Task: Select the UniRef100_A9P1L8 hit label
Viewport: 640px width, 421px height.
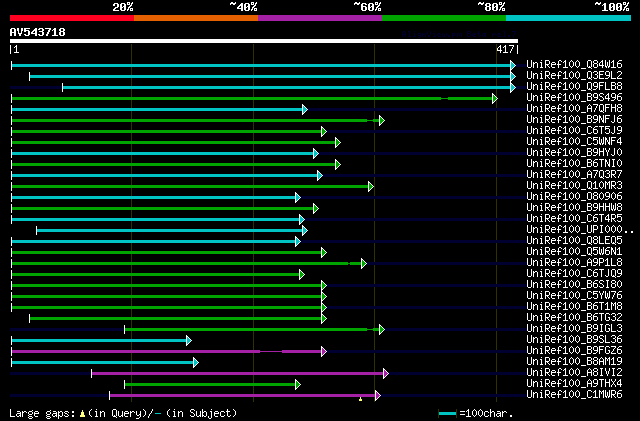Action: [x=574, y=263]
